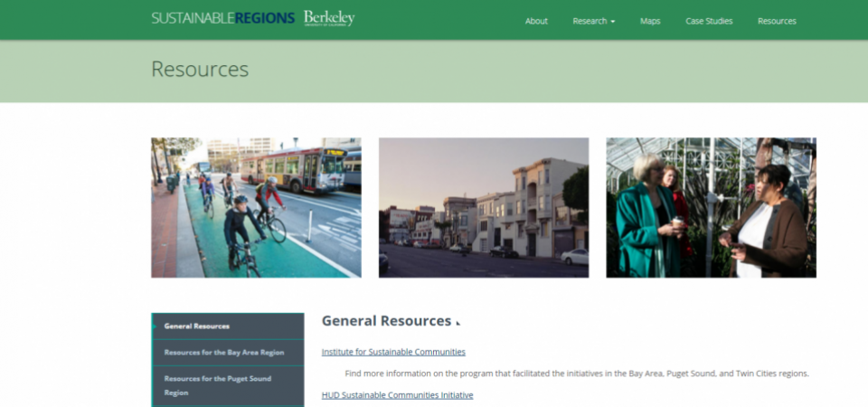
Task: Open Institute for Sustainable Communities link
Action: point(393,352)
